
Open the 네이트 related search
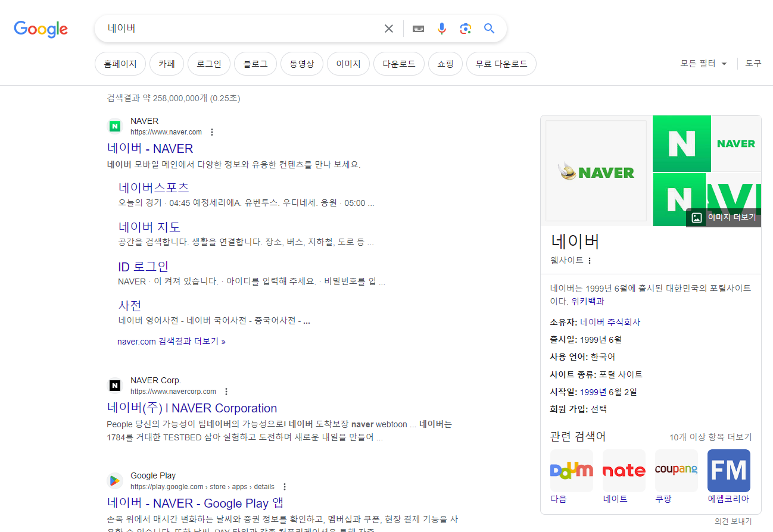(624, 477)
